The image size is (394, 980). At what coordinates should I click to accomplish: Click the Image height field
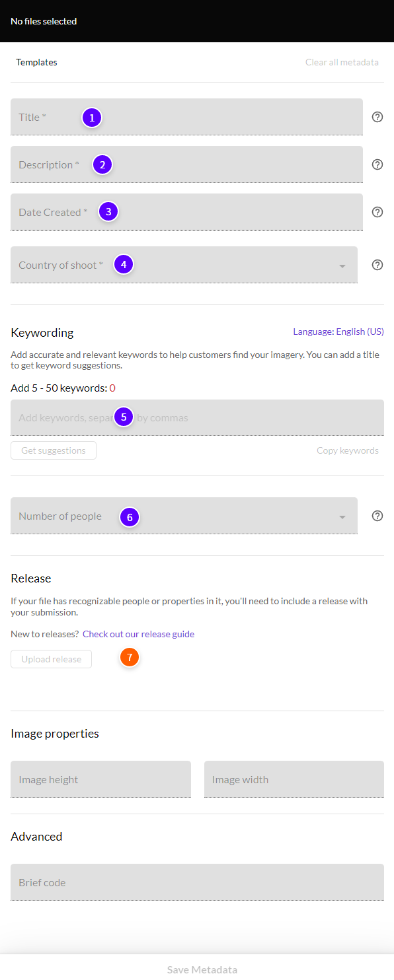(x=100, y=779)
